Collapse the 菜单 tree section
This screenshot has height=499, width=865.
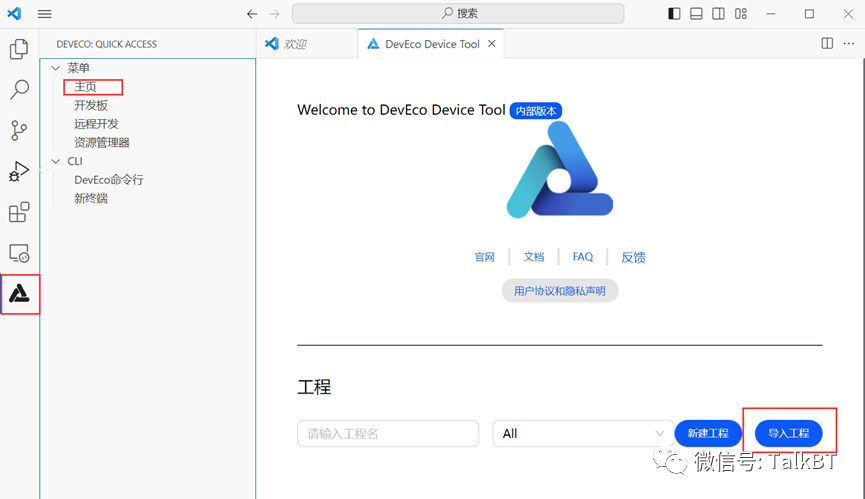pos(56,68)
